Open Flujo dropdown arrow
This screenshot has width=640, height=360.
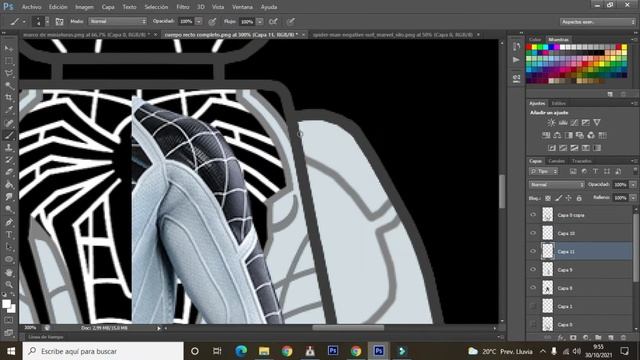260,21
